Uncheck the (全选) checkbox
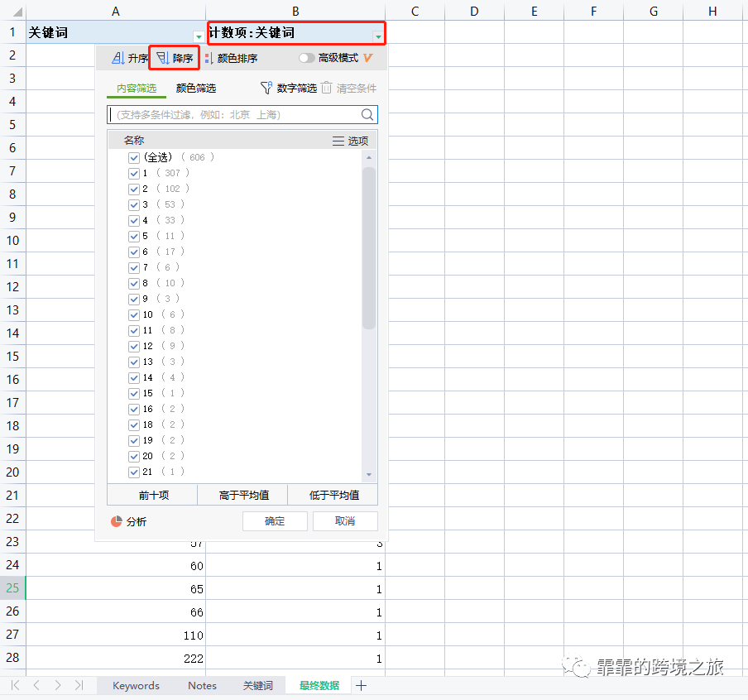This screenshot has width=748, height=700. (x=134, y=157)
